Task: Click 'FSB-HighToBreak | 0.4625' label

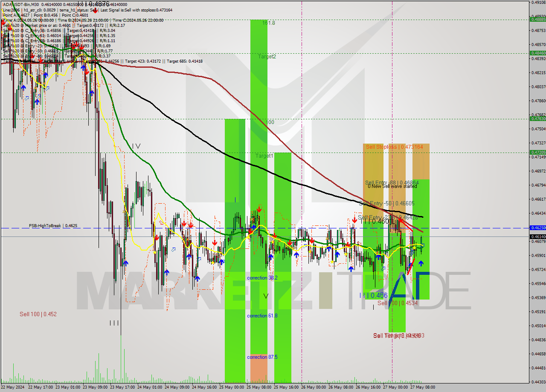Action: 53,225
